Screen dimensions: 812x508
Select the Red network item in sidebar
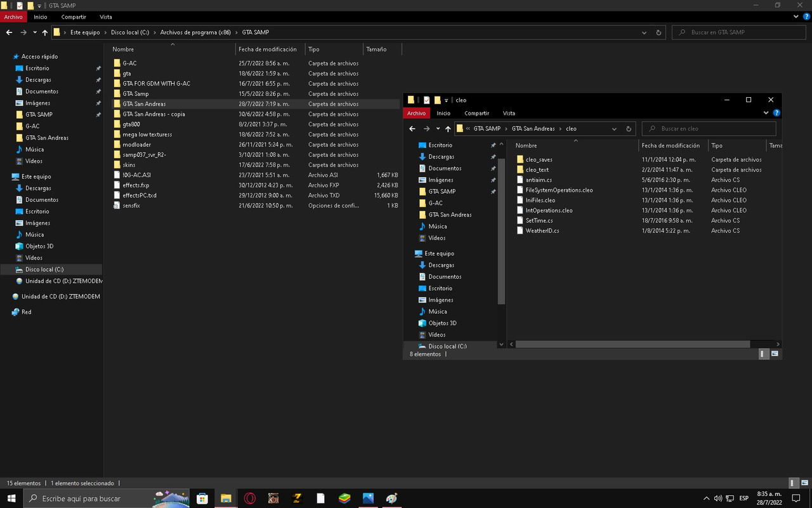(x=26, y=312)
